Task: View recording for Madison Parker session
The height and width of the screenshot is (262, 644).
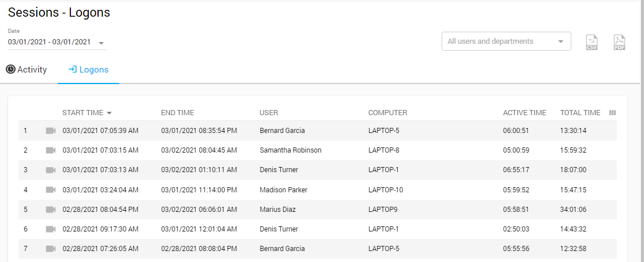Action: 51,190
